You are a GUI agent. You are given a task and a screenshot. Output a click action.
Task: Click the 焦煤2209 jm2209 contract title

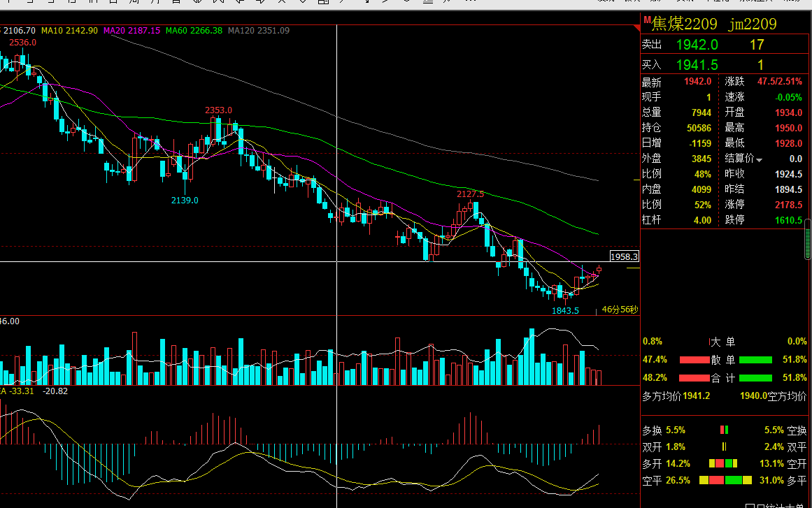click(714, 24)
